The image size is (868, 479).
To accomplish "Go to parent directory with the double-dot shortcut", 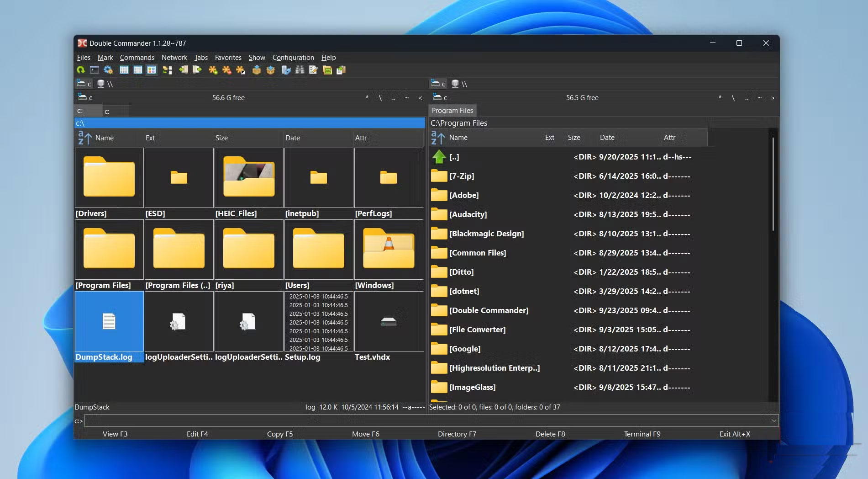I will [x=394, y=97].
